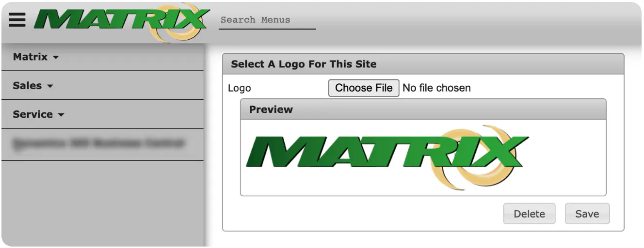Image resolution: width=644 pixels, height=248 pixels.
Task: Open the hamburger menu icon
Action: pos(17,19)
